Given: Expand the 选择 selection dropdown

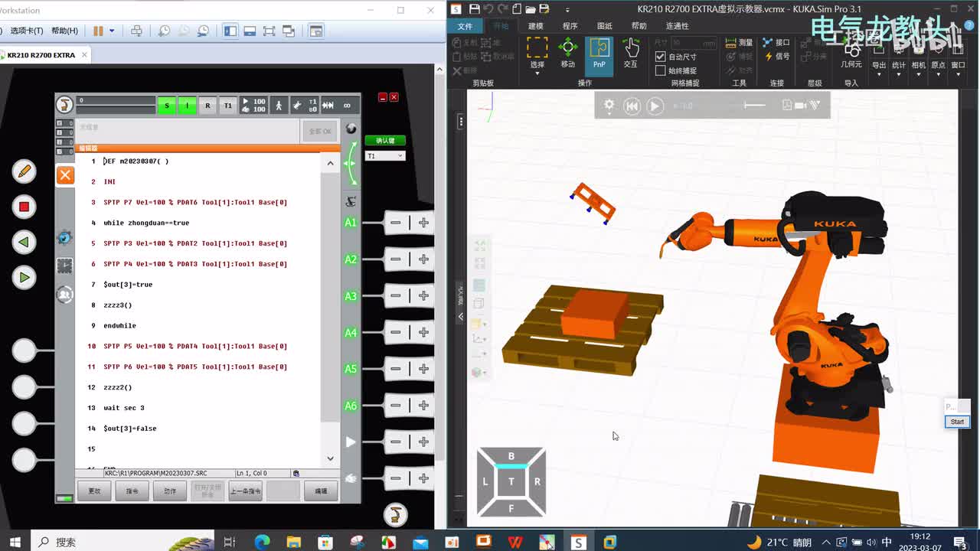Looking at the screenshot, I should coord(537,73).
